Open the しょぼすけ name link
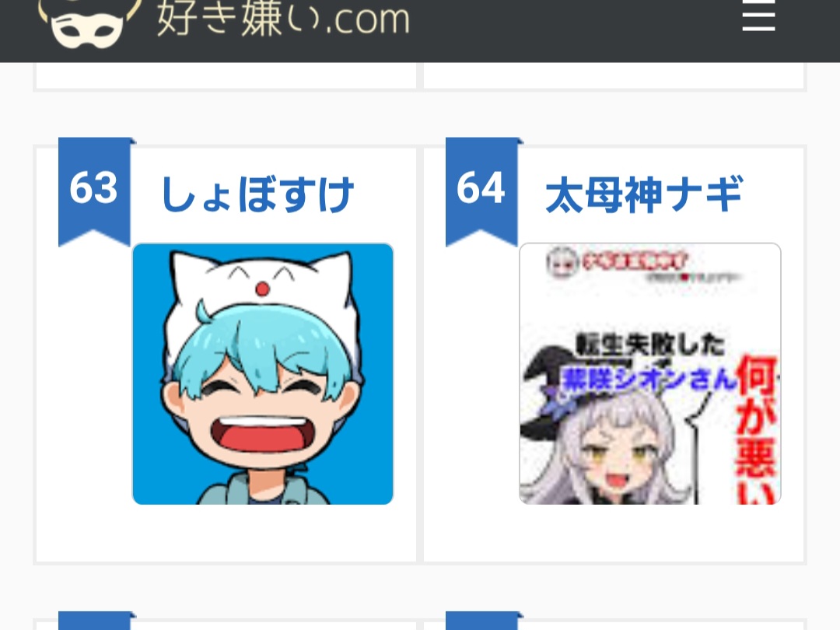 257,194
